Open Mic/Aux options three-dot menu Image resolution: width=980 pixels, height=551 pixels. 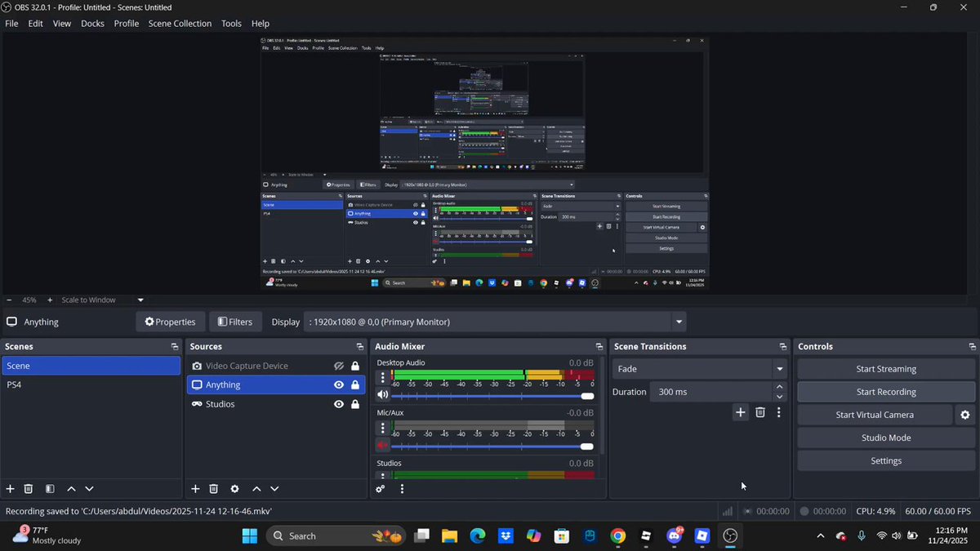pos(382,428)
